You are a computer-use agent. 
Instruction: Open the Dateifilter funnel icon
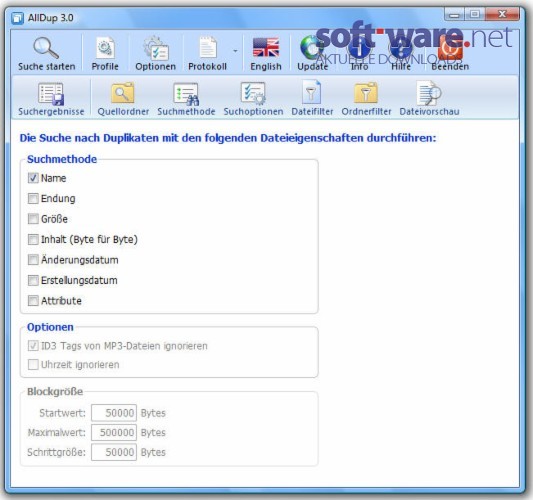click(x=312, y=92)
